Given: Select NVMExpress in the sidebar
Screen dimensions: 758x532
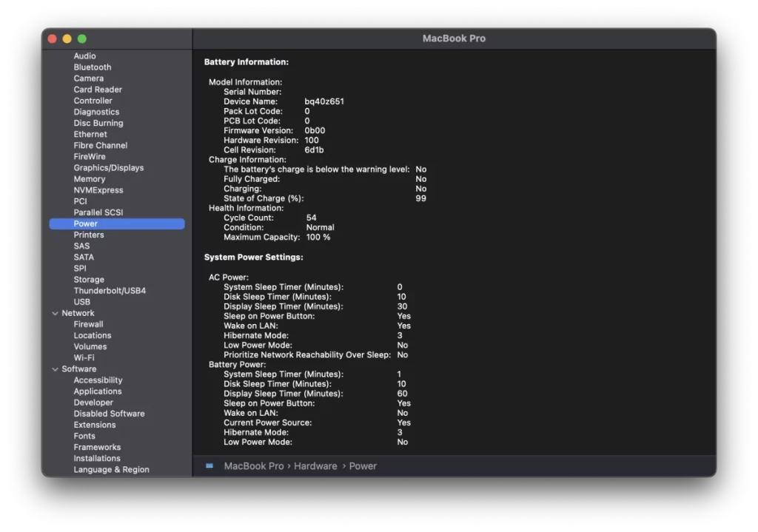Looking at the screenshot, I should (x=98, y=190).
